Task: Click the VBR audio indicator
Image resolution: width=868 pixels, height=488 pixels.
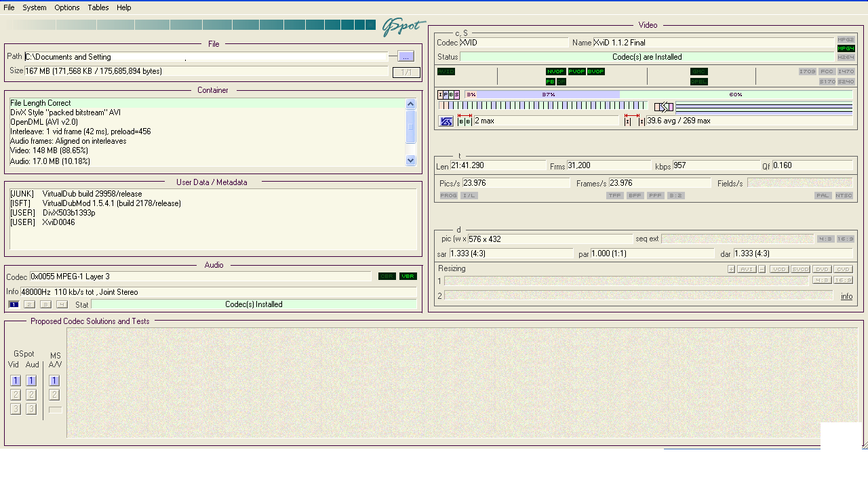Action: tap(408, 276)
